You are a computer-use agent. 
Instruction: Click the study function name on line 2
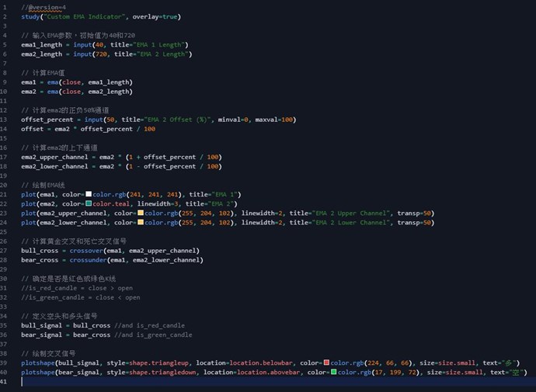[x=31, y=16]
